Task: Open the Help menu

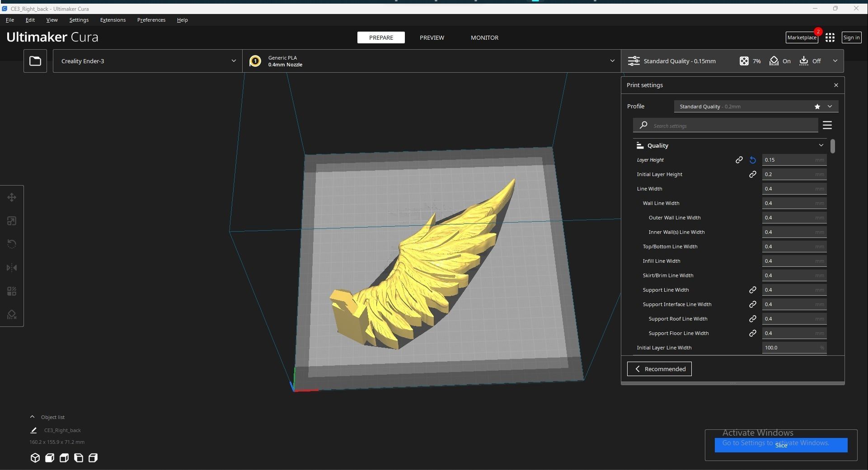Action: point(183,20)
